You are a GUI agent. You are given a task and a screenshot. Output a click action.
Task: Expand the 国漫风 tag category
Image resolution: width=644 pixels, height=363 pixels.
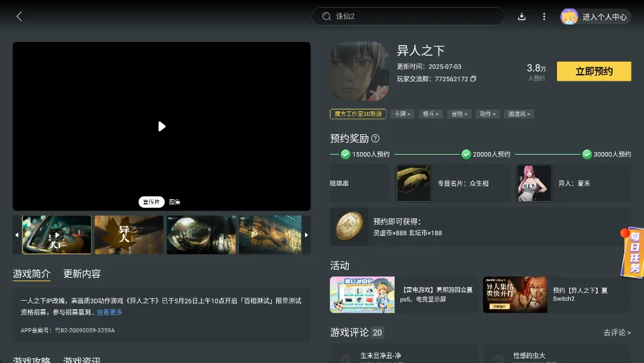(519, 114)
